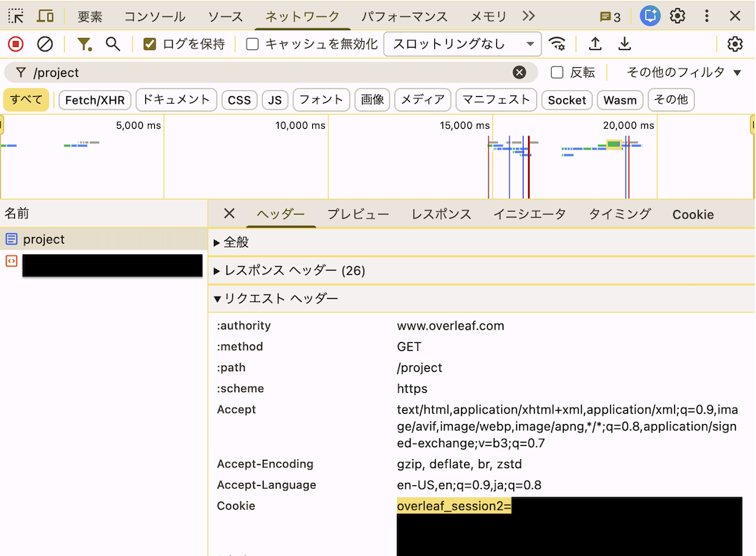The width and height of the screenshot is (756, 556).
Task: Clear the /project filter with the X button
Action: 519,72
